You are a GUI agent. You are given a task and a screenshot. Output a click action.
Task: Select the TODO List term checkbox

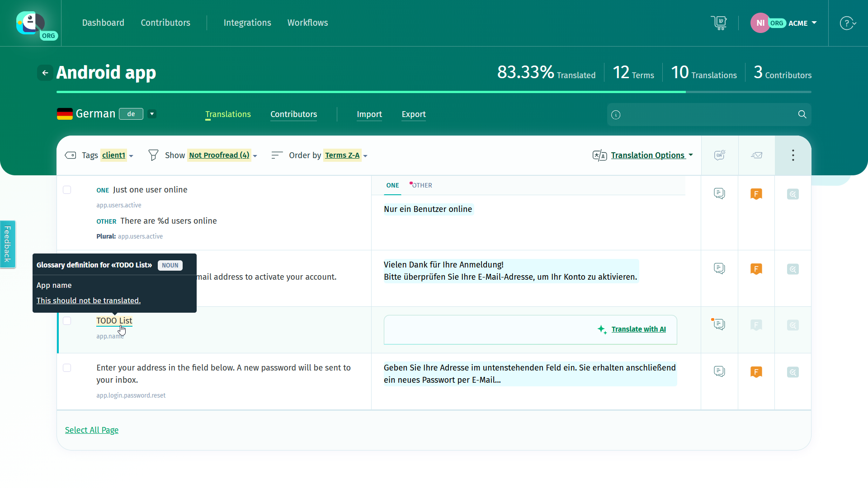(x=67, y=321)
